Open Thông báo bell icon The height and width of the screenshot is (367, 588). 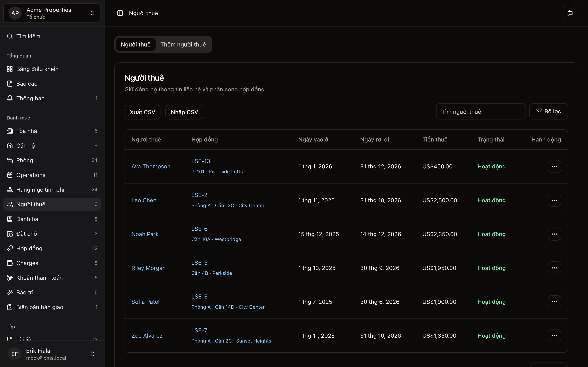[10, 98]
